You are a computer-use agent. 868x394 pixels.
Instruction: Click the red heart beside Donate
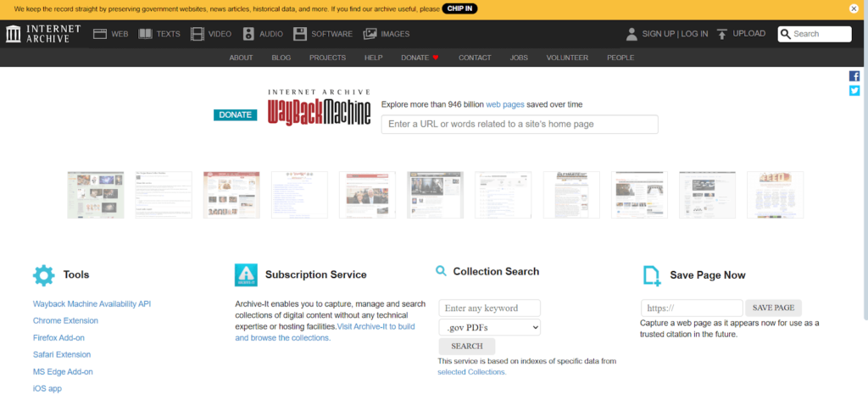(436, 58)
